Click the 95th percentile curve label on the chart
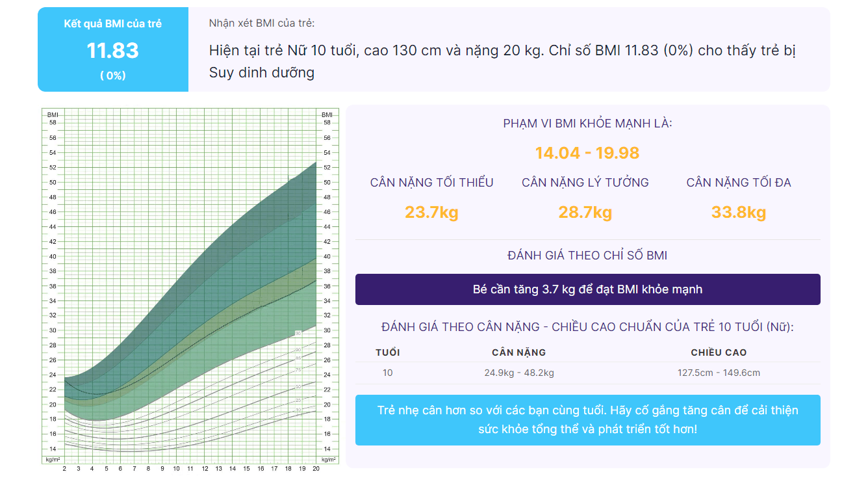Image resolution: width=868 pixels, height=478 pixels. point(298,334)
